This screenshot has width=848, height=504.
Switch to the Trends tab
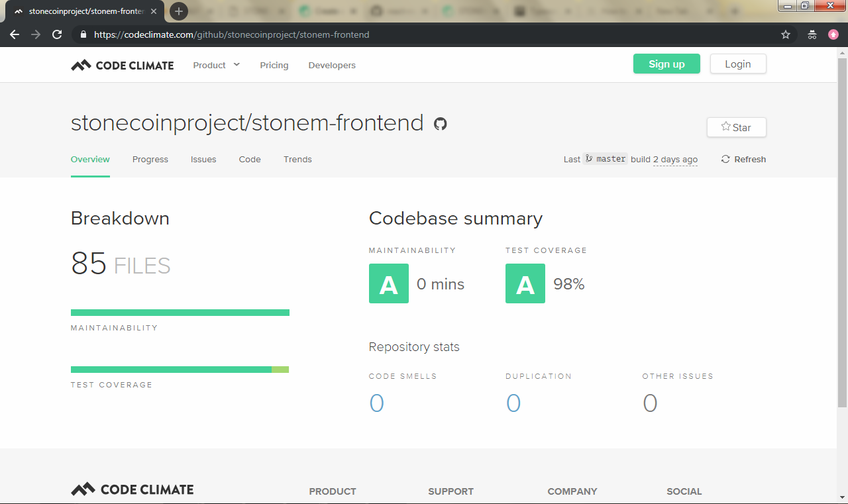pyautogui.click(x=297, y=159)
